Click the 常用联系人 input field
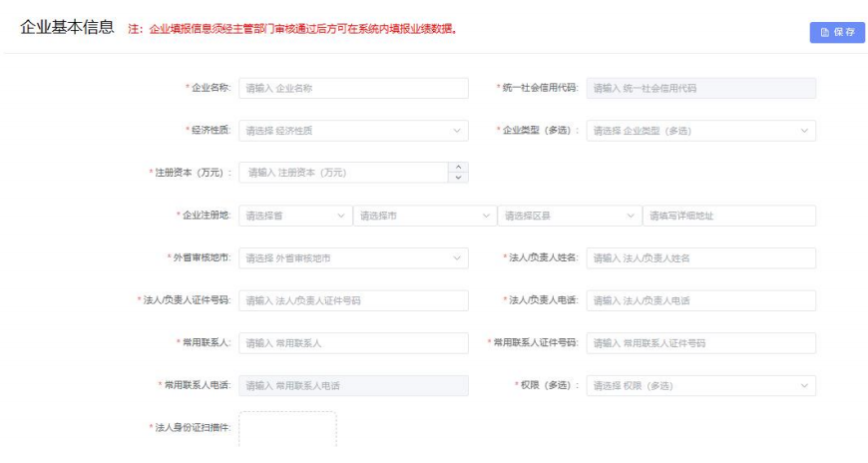This screenshot has height=463, width=868. [354, 343]
